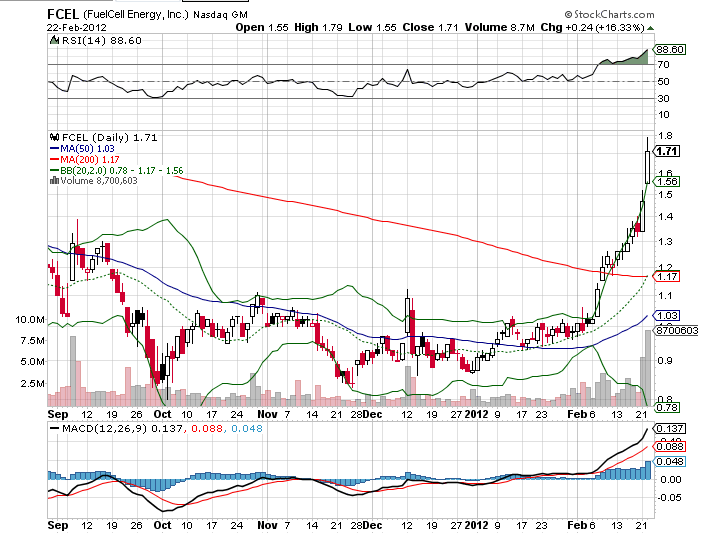Click the red 1.17 MA(200) price tag

click(x=667, y=277)
